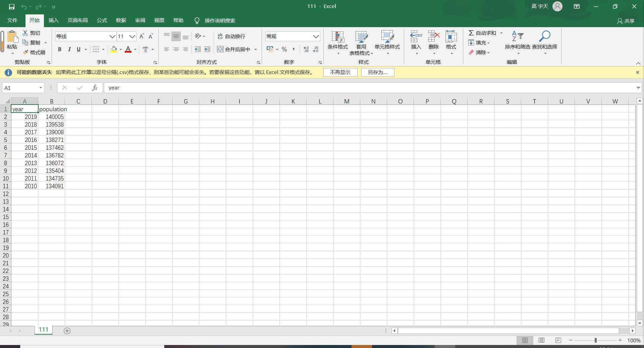Switch to the Formulas tab (公式)

(x=102, y=20)
